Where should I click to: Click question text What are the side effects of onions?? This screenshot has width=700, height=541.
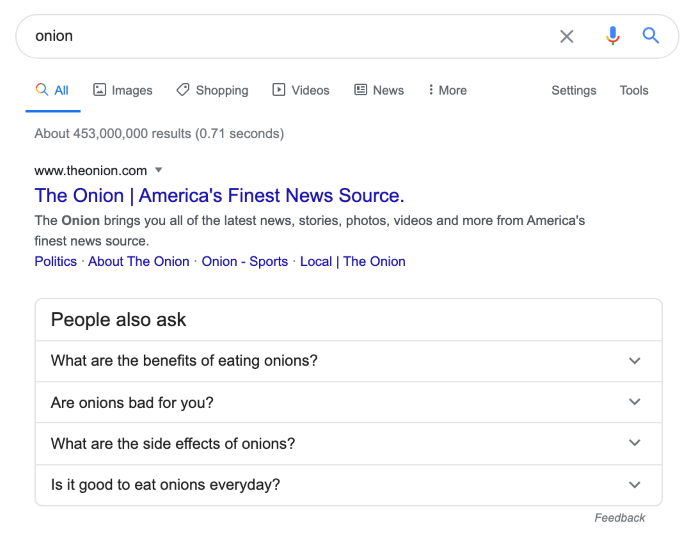173,444
